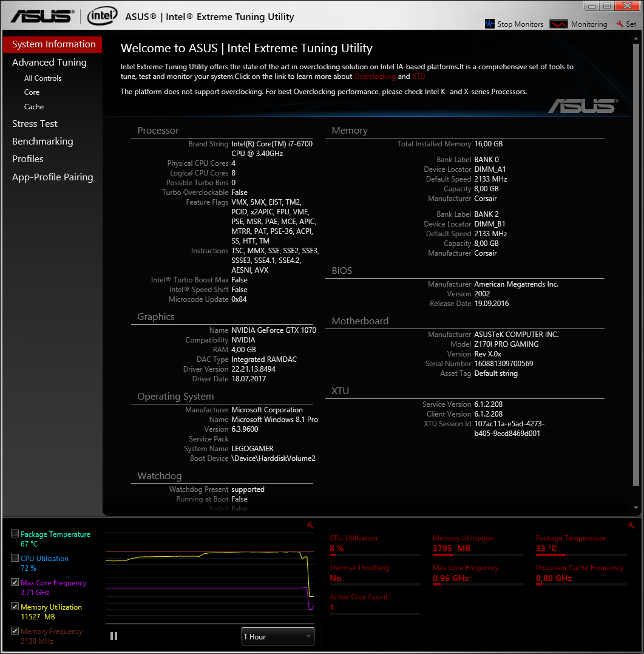Click the Settings wrench icon in header
Viewport: 644px width, 654px height.
(620, 24)
